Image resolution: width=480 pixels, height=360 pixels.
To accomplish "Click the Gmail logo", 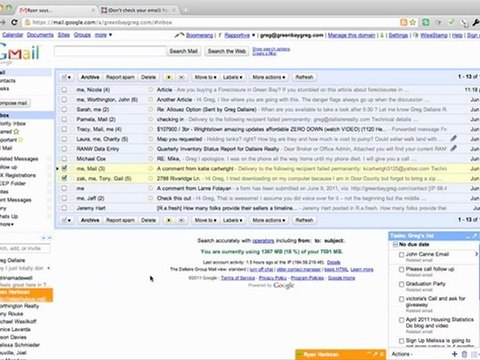I will 19,53.
